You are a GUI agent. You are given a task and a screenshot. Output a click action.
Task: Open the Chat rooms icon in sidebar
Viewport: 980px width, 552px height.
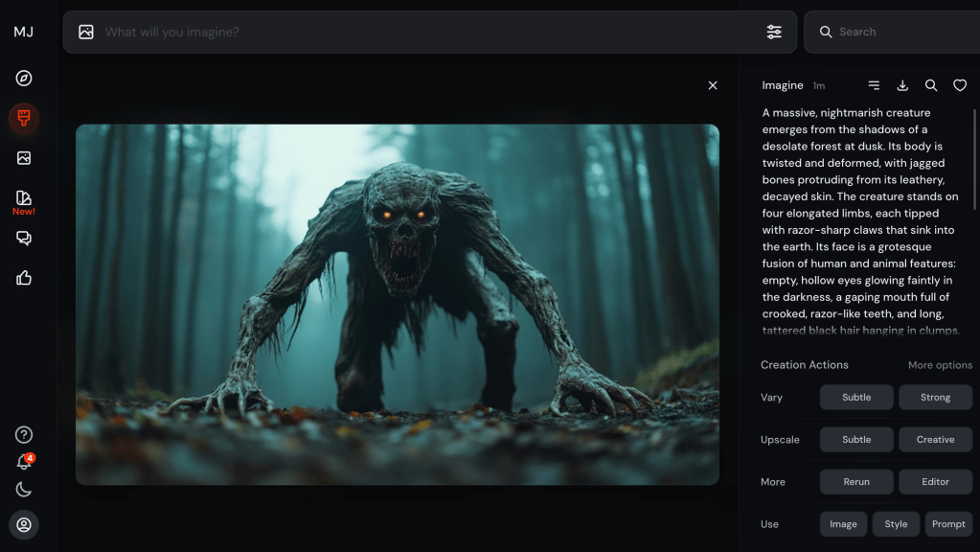pos(24,239)
